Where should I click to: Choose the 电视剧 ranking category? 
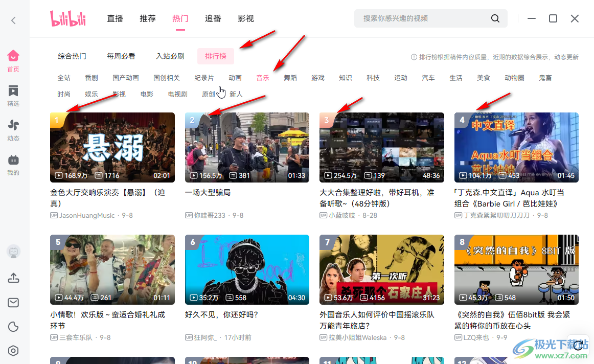[178, 94]
